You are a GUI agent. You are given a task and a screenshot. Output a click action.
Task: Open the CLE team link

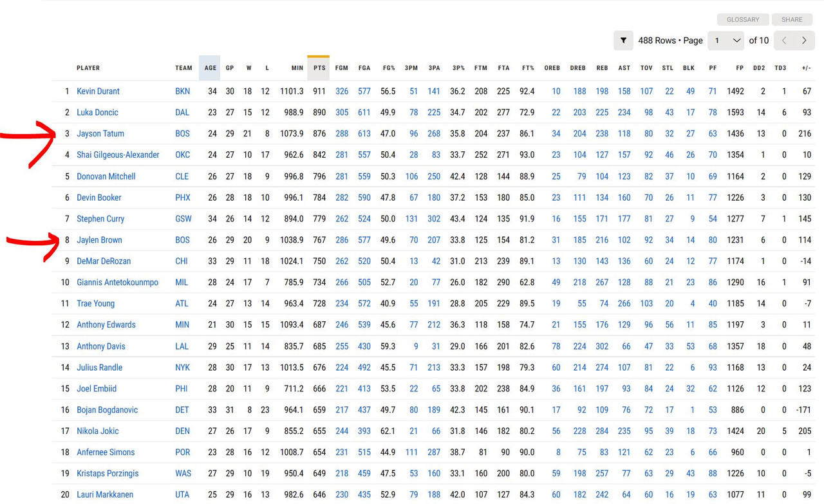point(182,176)
